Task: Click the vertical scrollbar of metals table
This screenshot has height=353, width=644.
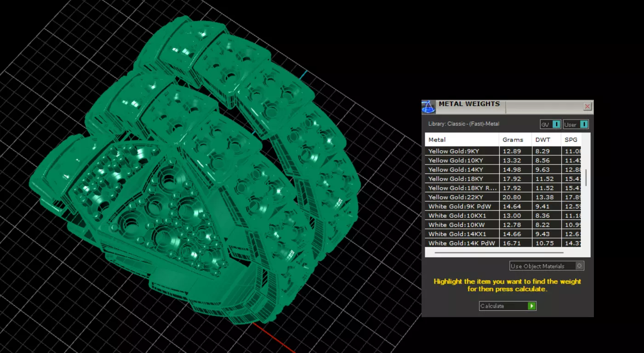Action: tap(586, 177)
